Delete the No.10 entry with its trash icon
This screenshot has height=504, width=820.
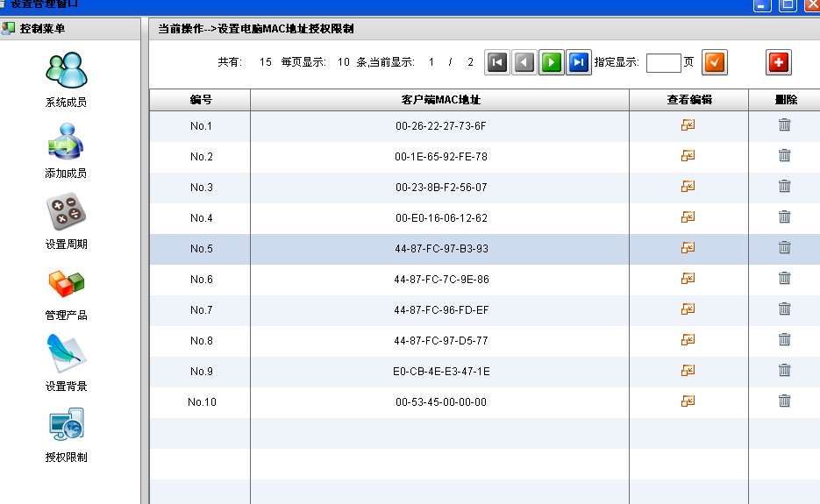784,401
